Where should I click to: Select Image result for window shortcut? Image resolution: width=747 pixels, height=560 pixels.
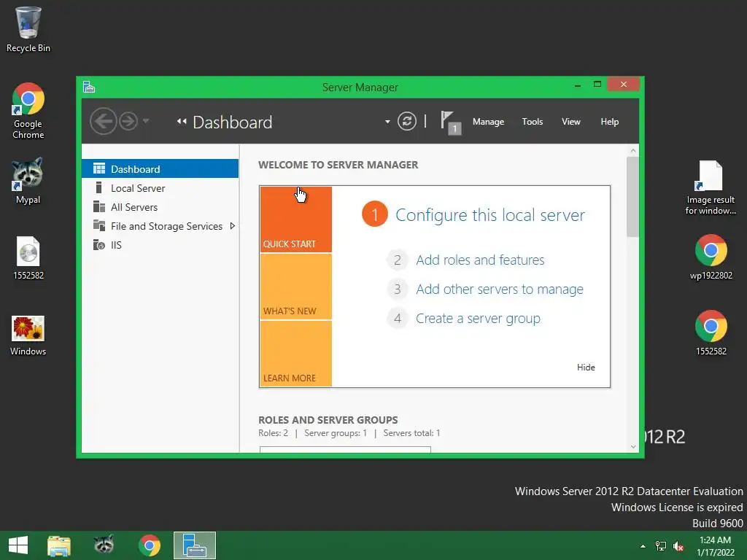tap(711, 187)
